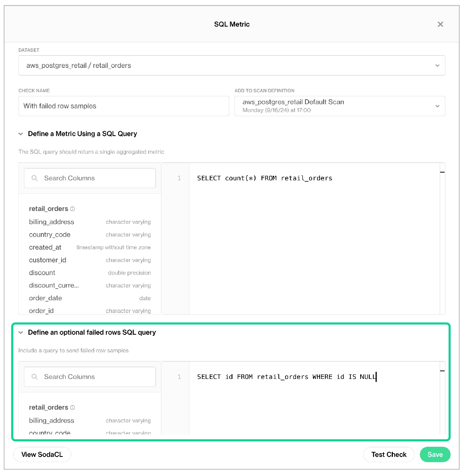Click search icon in metric column search
The height and width of the screenshot is (476, 466).
[x=35, y=178]
